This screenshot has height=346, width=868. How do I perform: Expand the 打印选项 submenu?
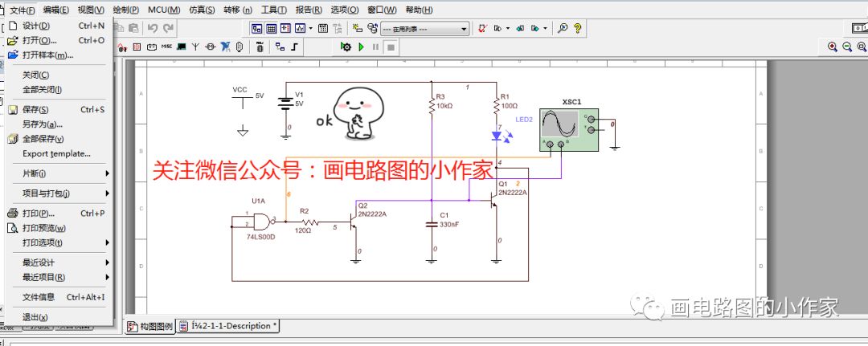click(x=59, y=242)
